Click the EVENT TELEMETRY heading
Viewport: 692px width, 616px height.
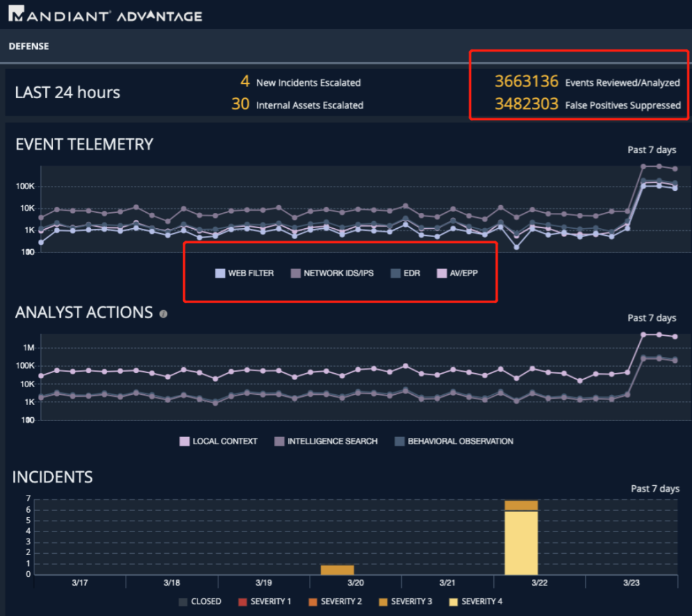coord(85,144)
